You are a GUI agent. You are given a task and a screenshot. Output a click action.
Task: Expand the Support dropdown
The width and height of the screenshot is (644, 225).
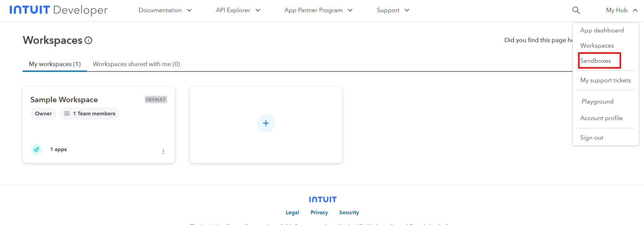(x=393, y=10)
